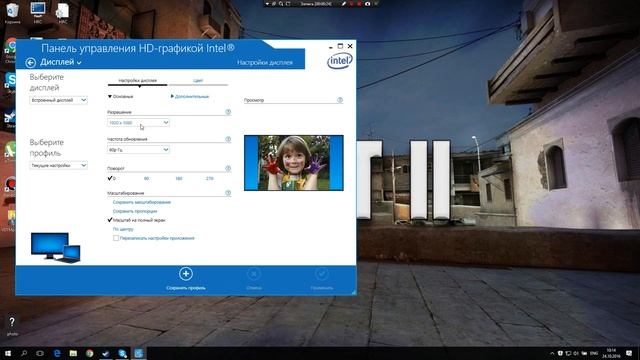Select rotation 90 degrees

(x=147, y=179)
